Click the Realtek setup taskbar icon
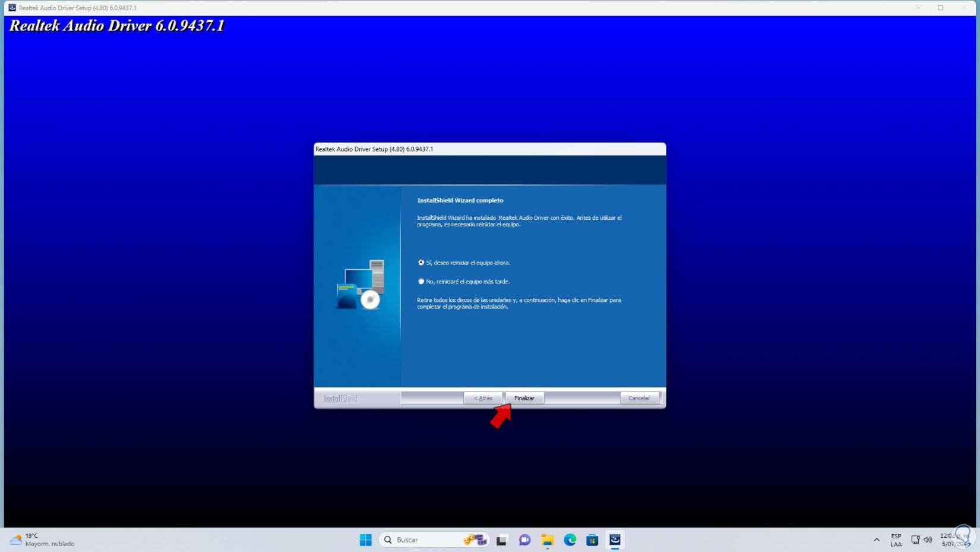Image resolution: width=980 pixels, height=552 pixels. [615, 540]
